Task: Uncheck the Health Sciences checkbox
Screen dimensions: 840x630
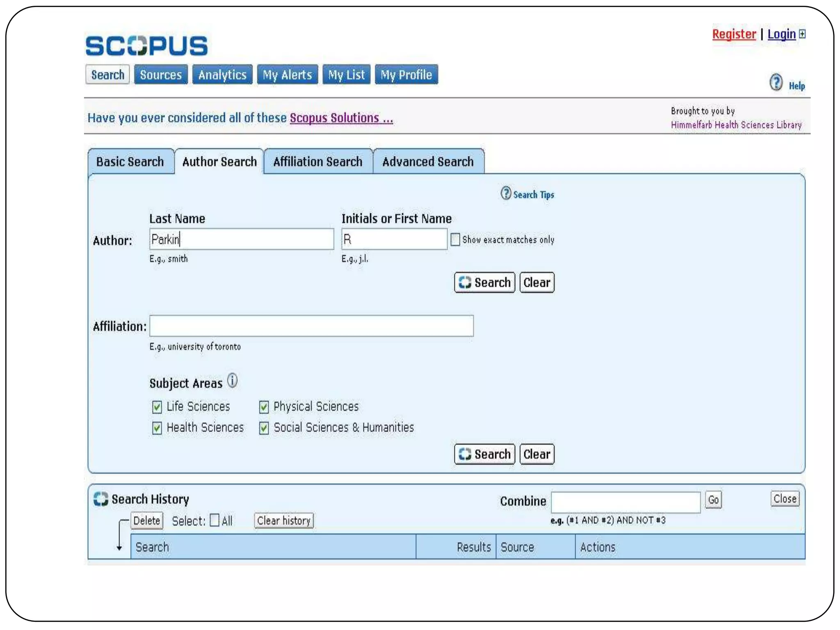Action: 157,428
